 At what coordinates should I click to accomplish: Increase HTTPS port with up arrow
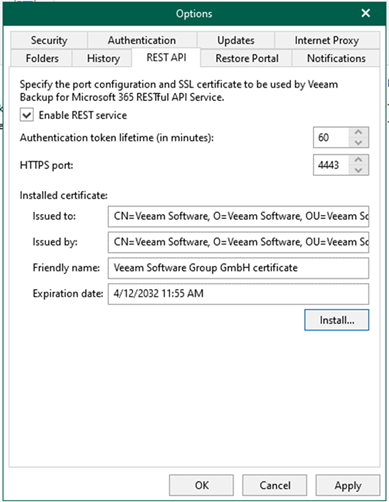coord(358,160)
